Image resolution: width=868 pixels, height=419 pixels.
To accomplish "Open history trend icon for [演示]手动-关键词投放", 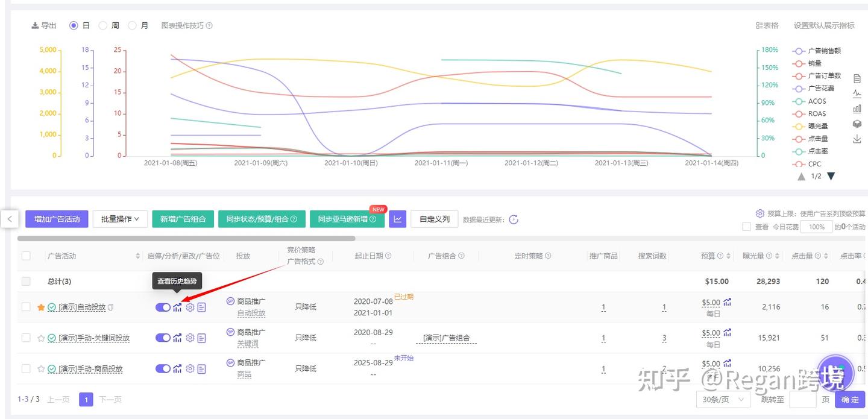I will 177,338.
